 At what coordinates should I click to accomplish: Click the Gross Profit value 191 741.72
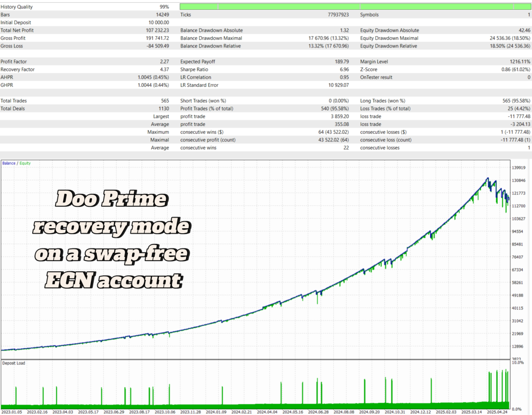(x=157, y=38)
